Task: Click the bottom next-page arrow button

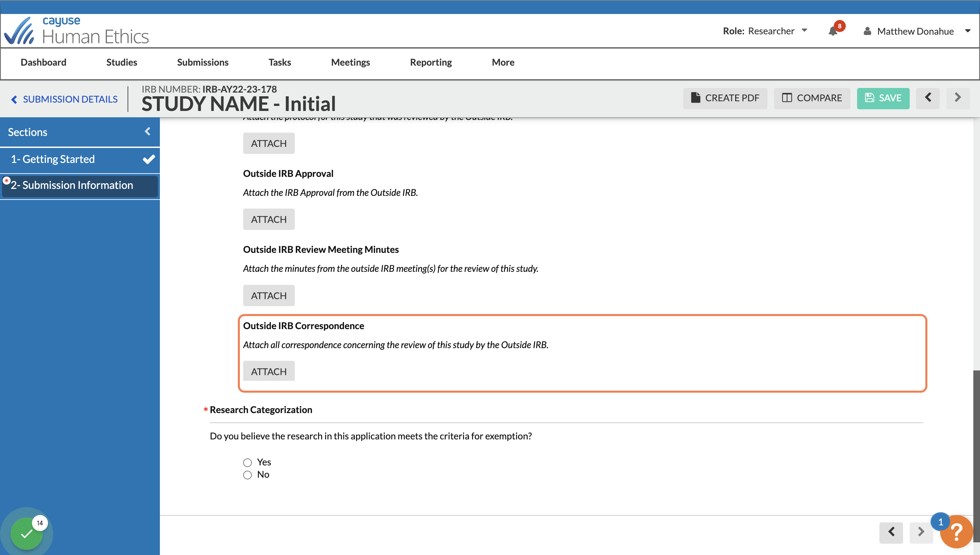Action: point(921,532)
